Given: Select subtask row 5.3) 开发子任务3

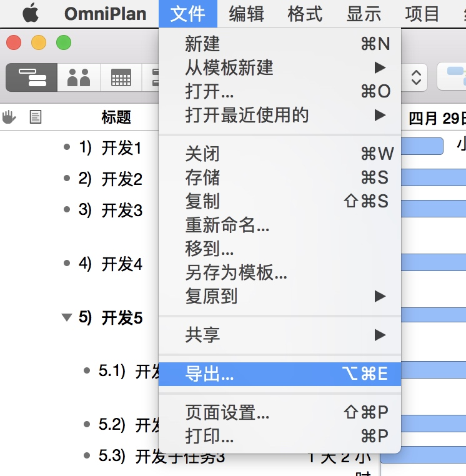Looking at the screenshot, I should click(x=162, y=456).
